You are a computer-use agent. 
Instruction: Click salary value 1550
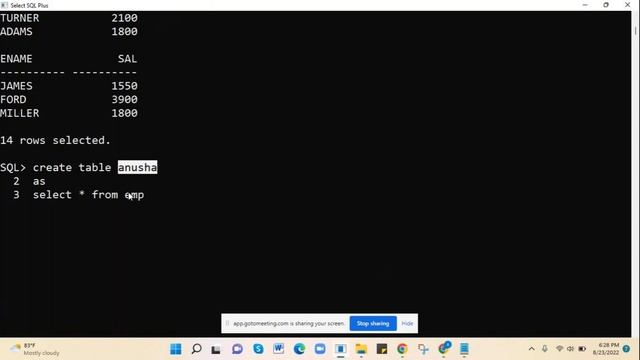pyautogui.click(x=124, y=86)
